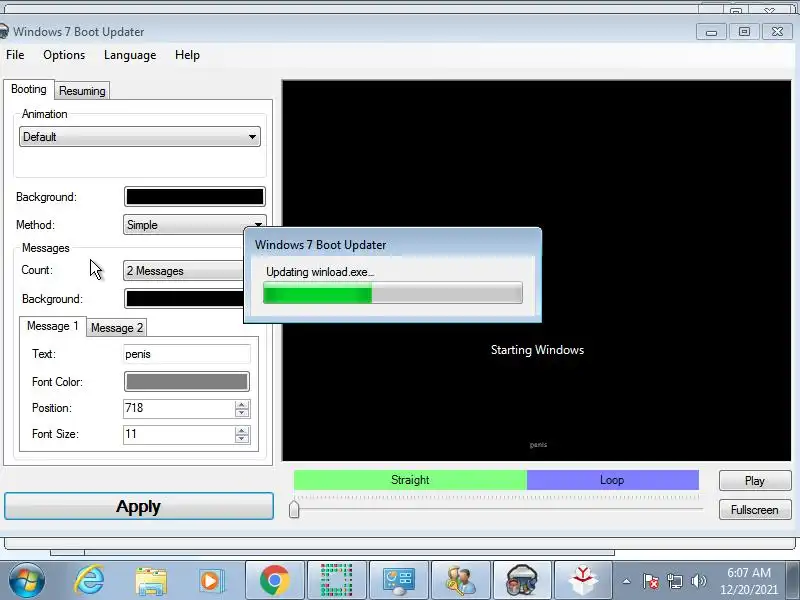800x600 pixels.
Task: Click the Apply button
Action: pyautogui.click(x=139, y=506)
